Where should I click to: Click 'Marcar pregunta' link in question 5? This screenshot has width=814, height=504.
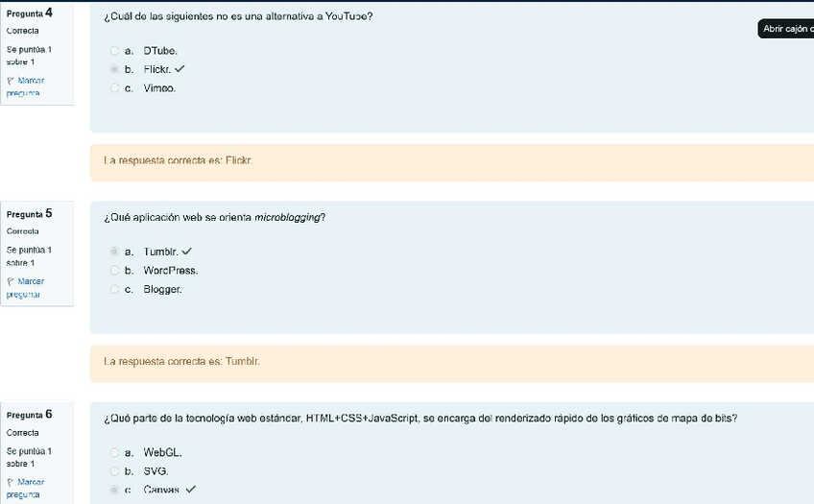(25, 288)
